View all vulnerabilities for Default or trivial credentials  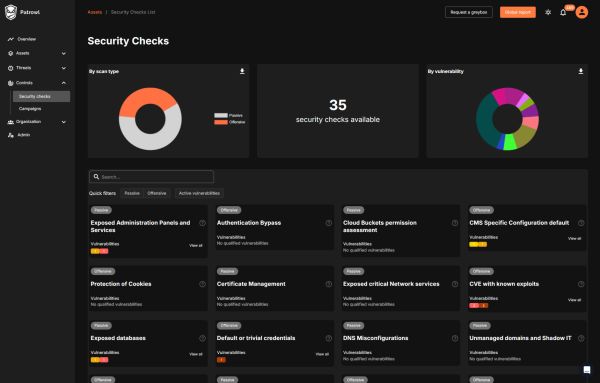coord(322,354)
